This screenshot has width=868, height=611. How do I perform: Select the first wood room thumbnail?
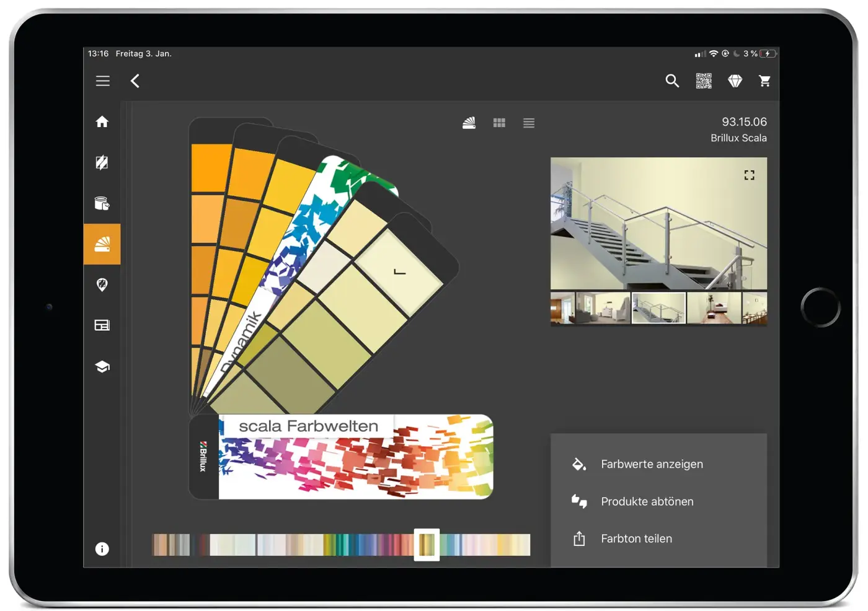coord(563,308)
